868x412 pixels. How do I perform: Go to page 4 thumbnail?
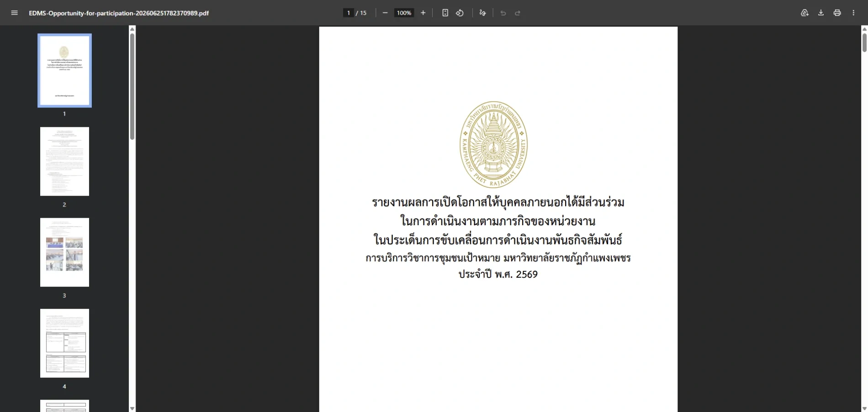pos(64,343)
